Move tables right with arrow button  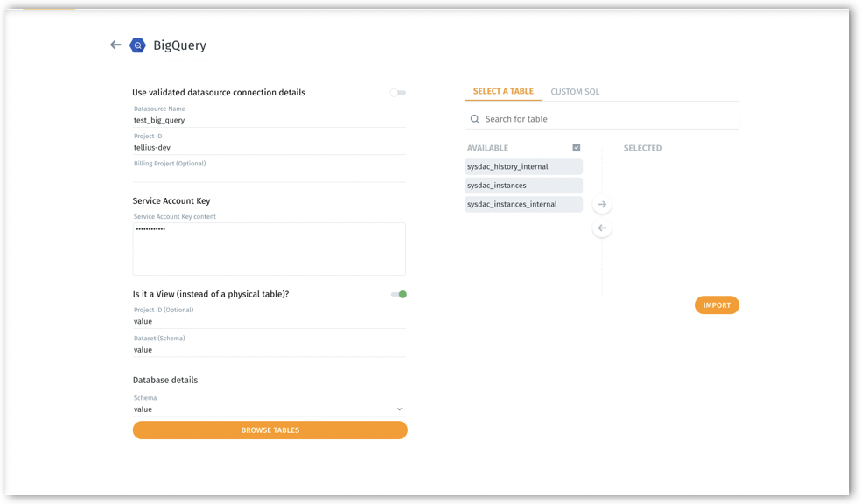(x=602, y=205)
